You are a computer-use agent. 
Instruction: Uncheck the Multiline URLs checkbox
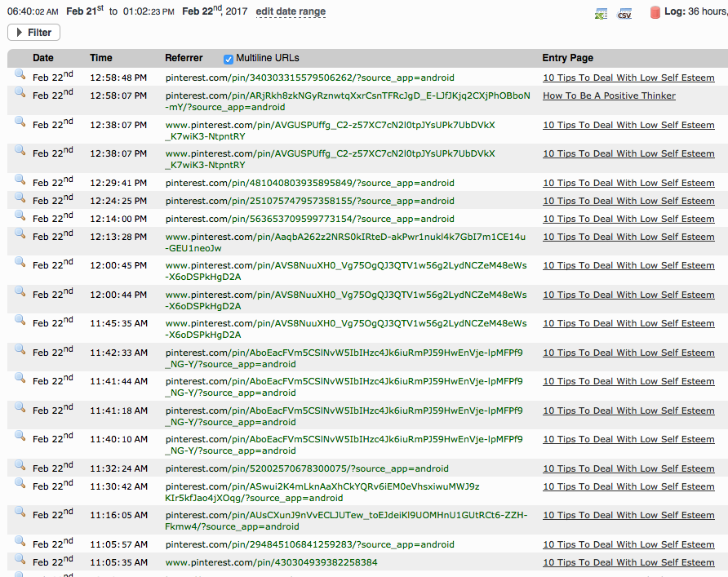tap(228, 59)
